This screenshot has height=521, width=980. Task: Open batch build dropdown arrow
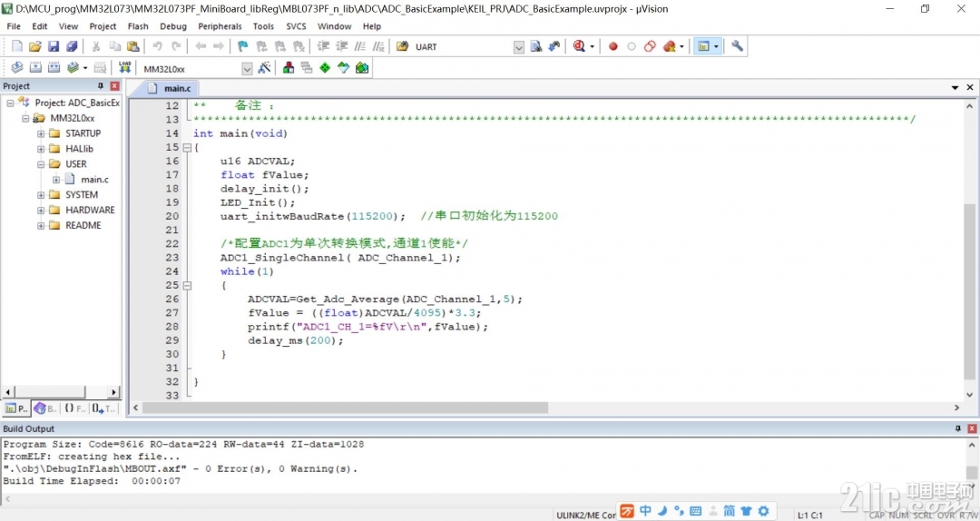pyautogui.click(x=85, y=67)
